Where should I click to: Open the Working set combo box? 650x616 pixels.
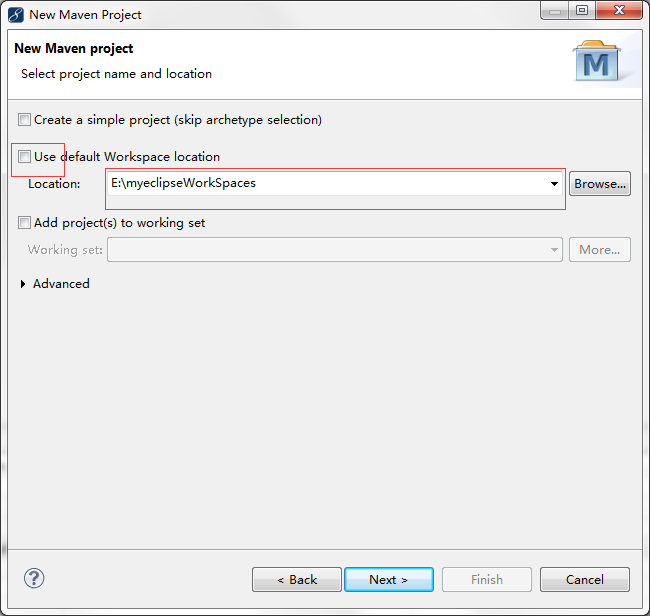335,250
